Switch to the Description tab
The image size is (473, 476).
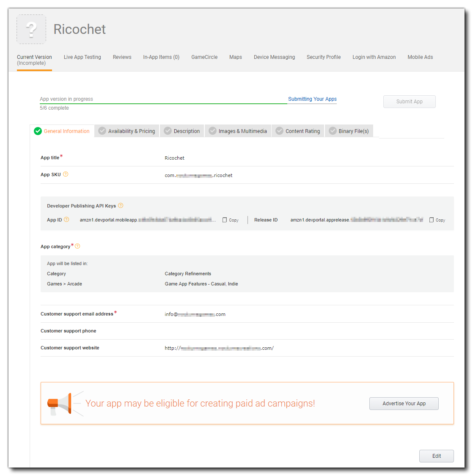[x=182, y=131]
